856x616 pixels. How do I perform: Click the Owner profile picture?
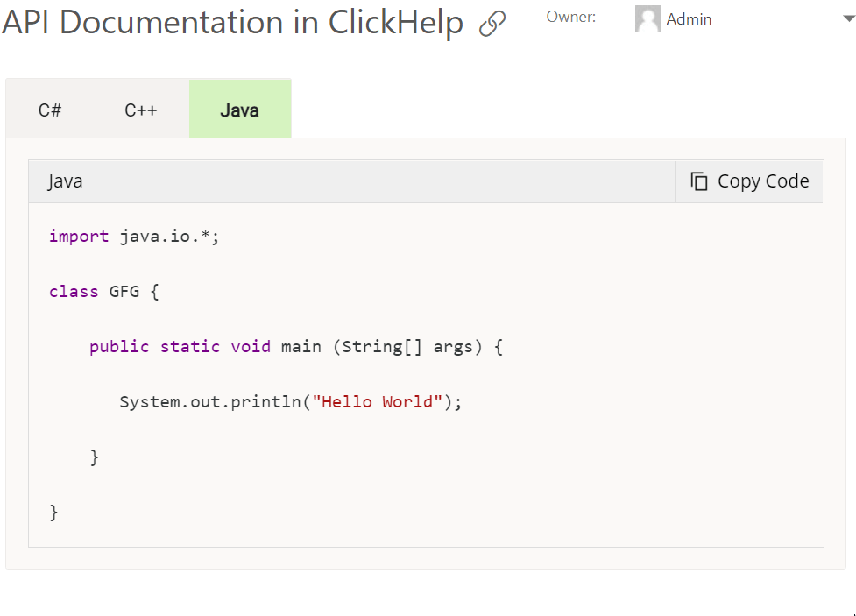(x=647, y=18)
